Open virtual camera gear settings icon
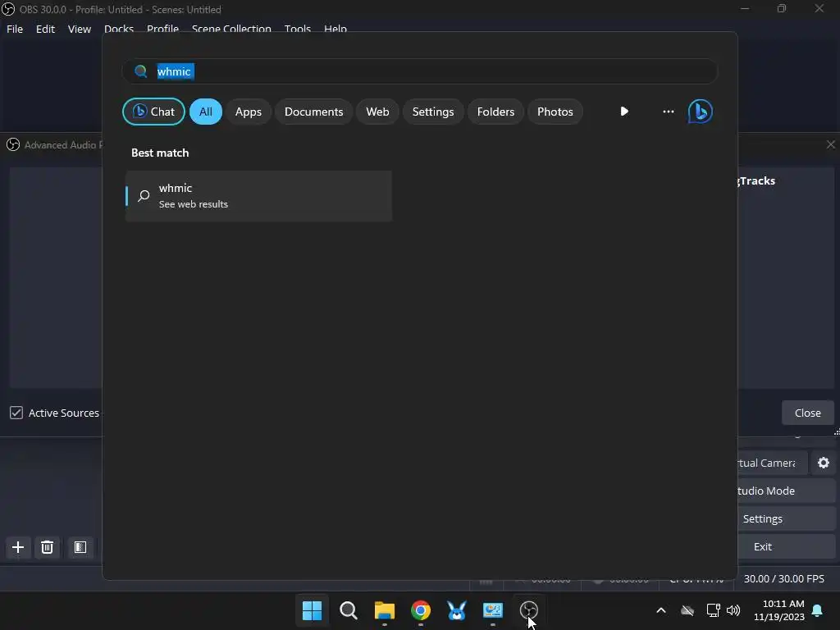840x630 pixels. 824,463
